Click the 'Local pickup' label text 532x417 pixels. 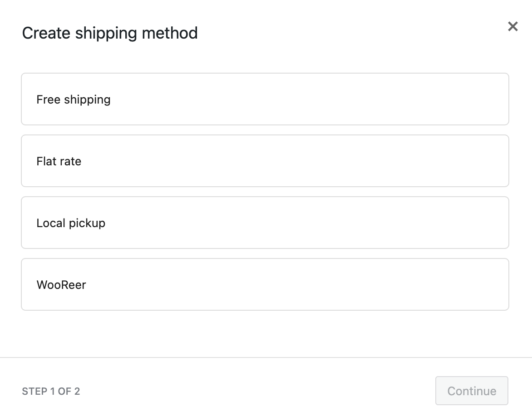click(71, 223)
